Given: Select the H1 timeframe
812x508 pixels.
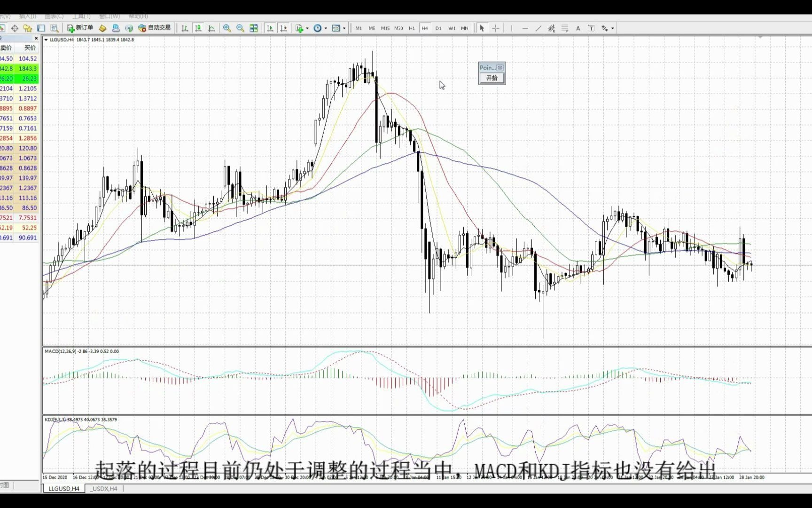Looking at the screenshot, I should [412, 28].
